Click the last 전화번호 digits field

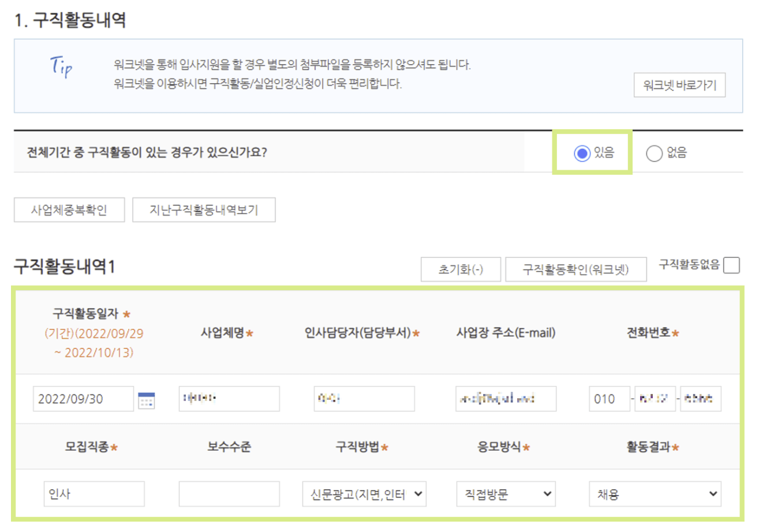click(701, 399)
